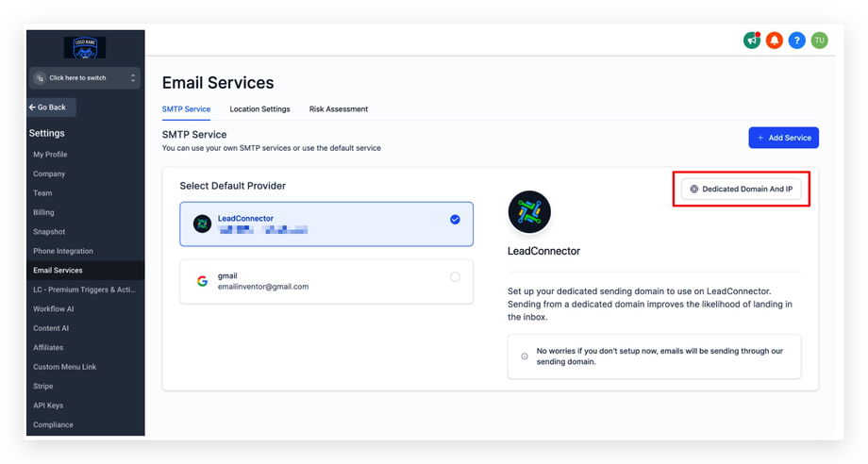
Task: Click Dedicated Domain And IP button
Action: coord(741,190)
